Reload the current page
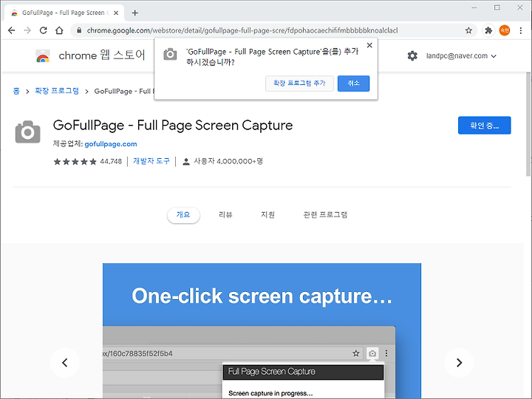The width and height of the screenshot is (532, 399). click(43, 30)
